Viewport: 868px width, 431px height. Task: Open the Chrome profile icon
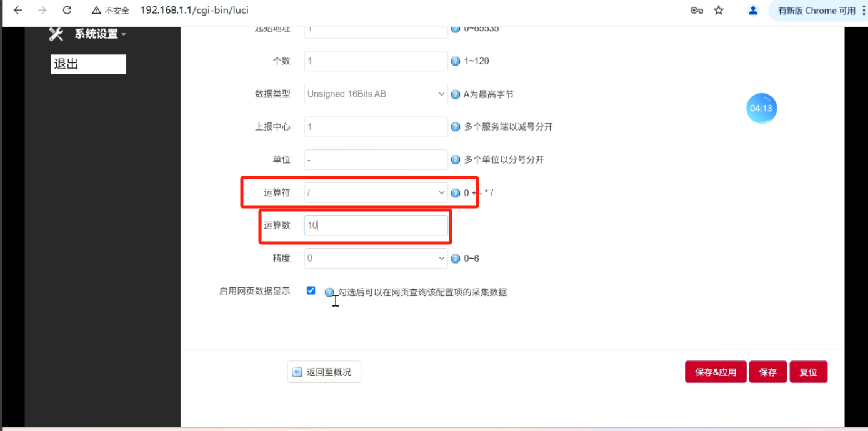pyautogui.click(x=752, y=10)
